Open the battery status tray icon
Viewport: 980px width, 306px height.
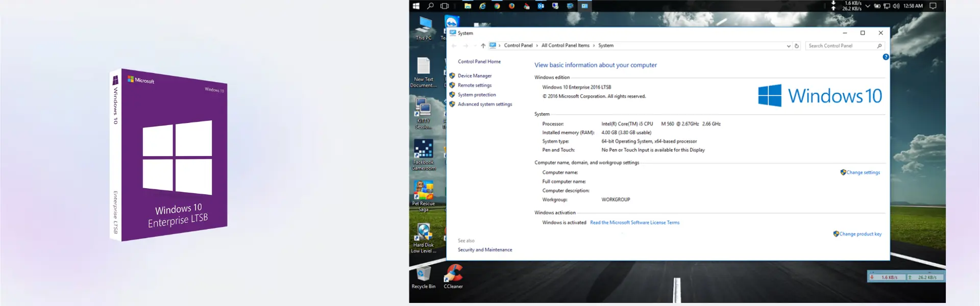pos(877,6)
